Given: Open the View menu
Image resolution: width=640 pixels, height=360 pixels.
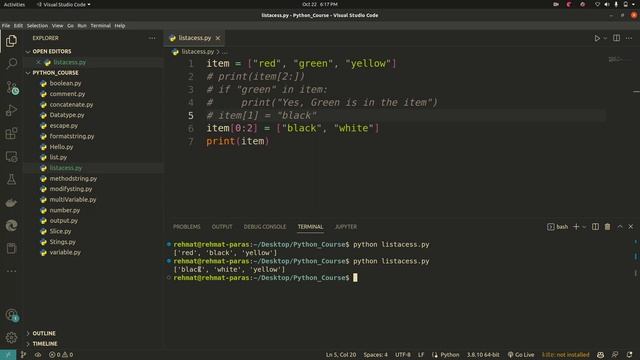Looking at the screenshot, I should pyautogui.click(x=57, y=26).
